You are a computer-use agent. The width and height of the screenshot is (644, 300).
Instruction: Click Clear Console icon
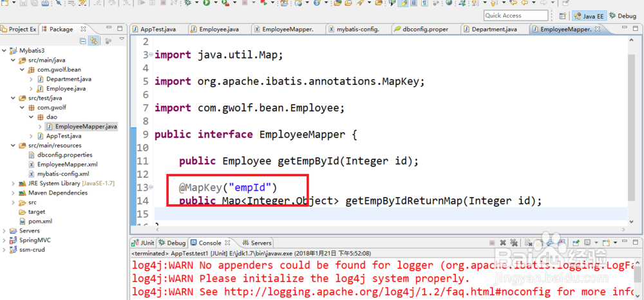click(x=528, y=243)
